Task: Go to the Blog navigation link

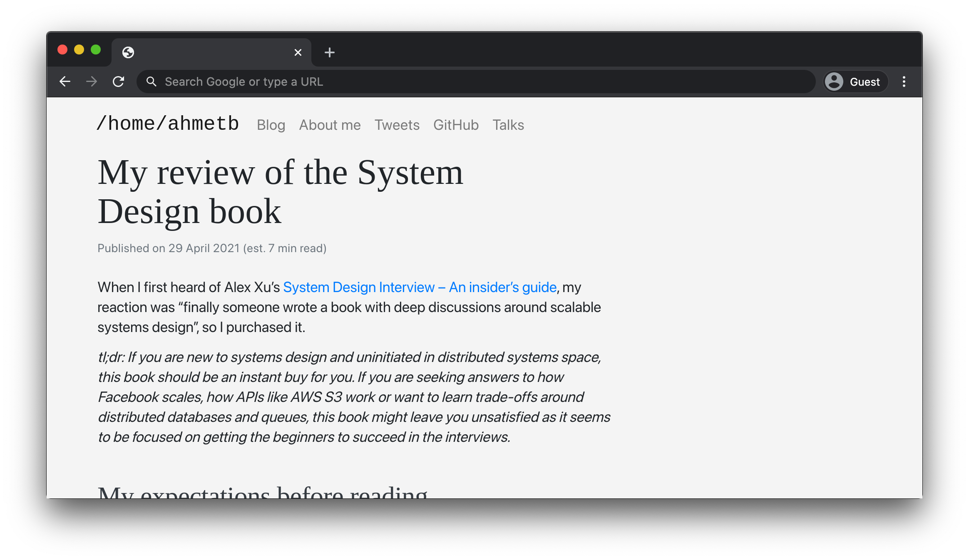Action: click(271, 125)
